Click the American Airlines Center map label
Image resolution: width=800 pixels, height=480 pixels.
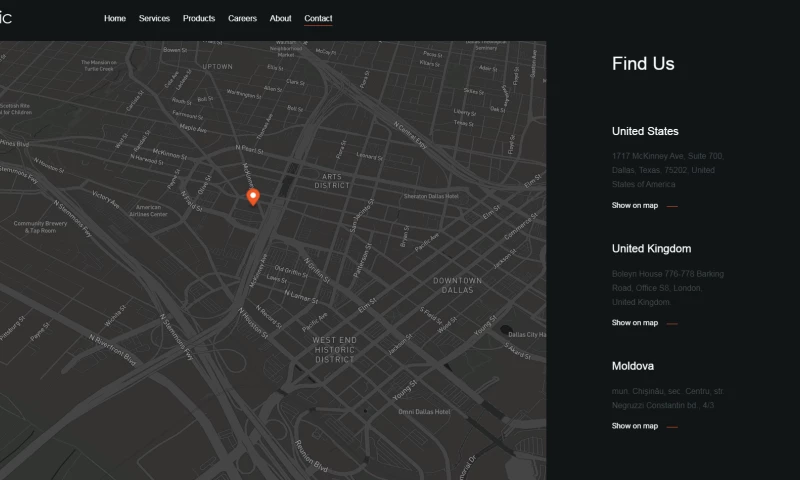(x=149, y=210)
